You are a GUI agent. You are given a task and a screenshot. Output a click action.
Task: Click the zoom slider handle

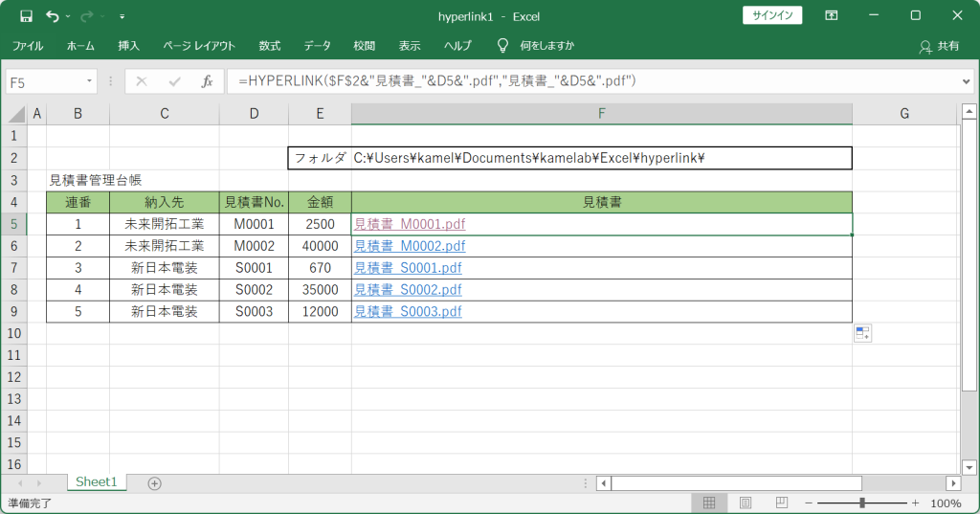point(862,503)
